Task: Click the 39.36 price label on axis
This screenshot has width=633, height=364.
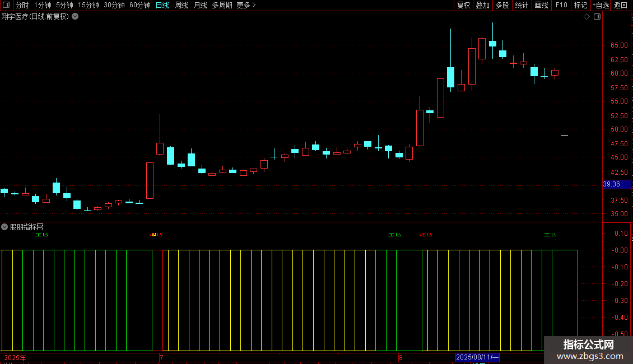Action: (616, 184)
